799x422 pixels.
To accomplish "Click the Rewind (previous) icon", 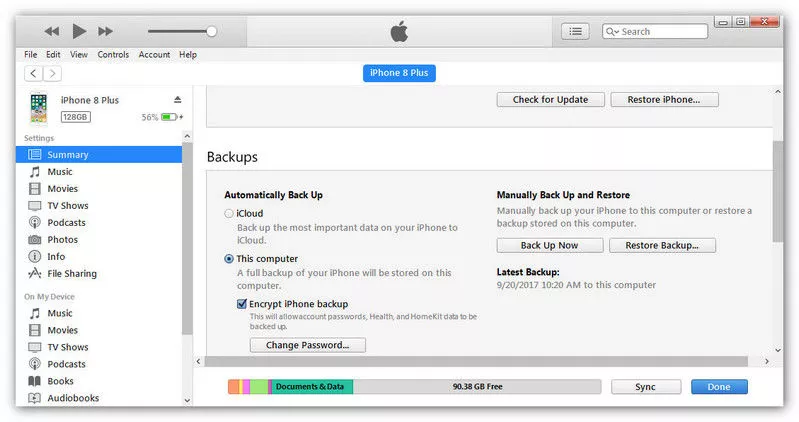I will coord(51,32).
